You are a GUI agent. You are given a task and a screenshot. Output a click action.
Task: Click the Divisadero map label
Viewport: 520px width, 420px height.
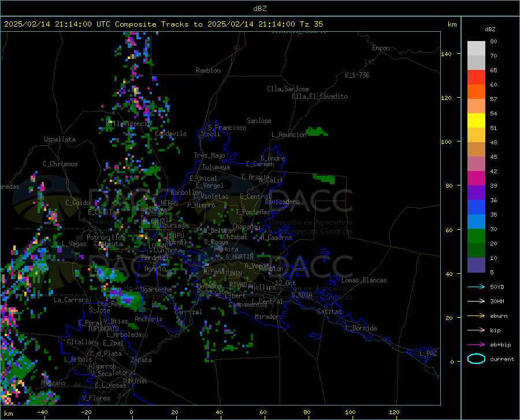[282, 202]
